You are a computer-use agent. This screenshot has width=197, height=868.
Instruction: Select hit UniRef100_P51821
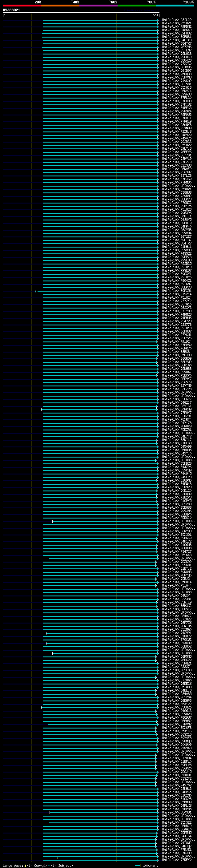pos(176,23)
